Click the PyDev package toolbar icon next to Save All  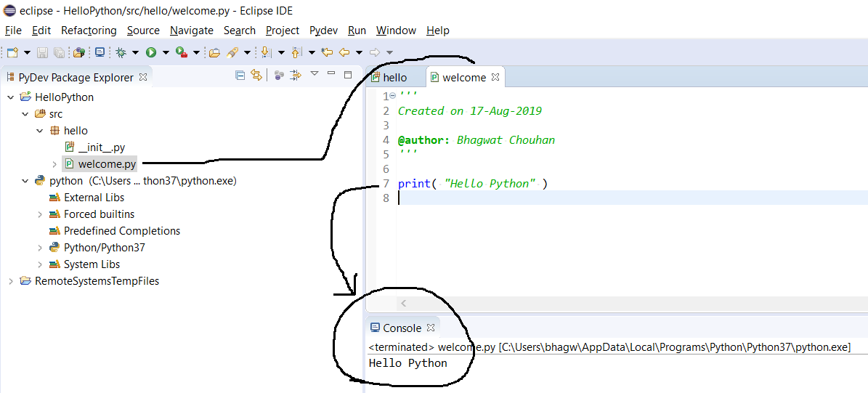click(79, 52)
